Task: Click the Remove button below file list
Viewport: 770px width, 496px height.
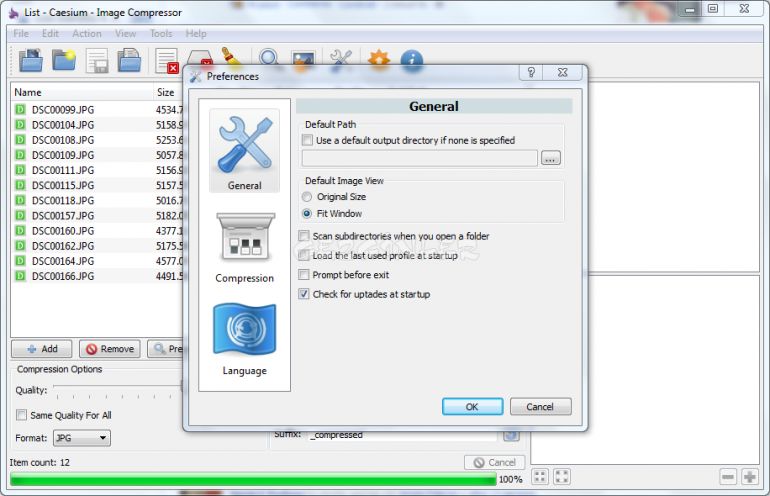Action: click(110, 349)
